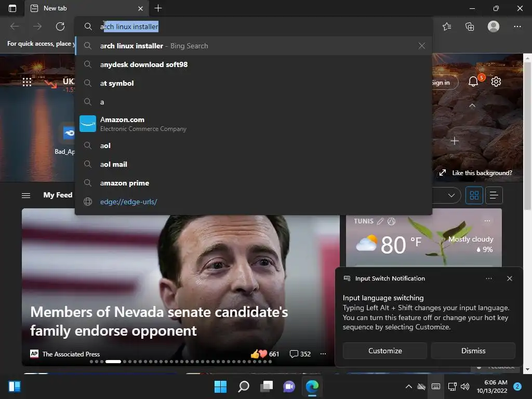532x399 pixels.
Task: Click the browser refresh button
Action: pyautogui.click(x=60, y=26)
